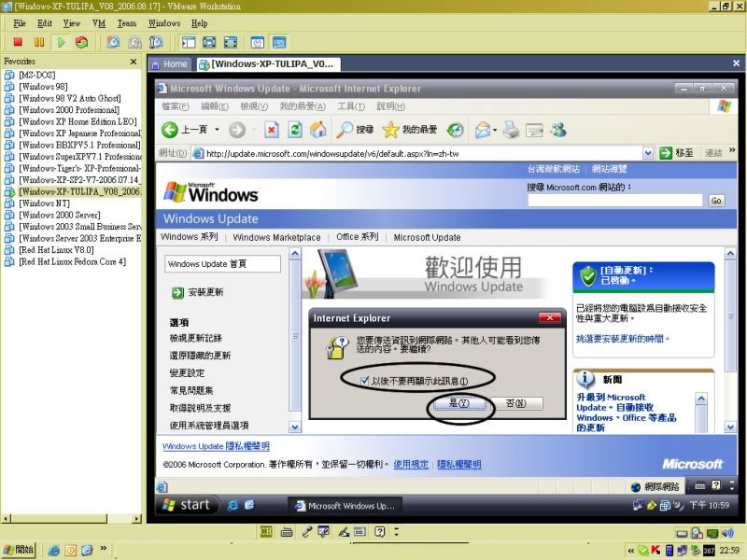Open the Mail button dropdown arrow
This screenshot has height=560, width=747.
click(495, 130)
